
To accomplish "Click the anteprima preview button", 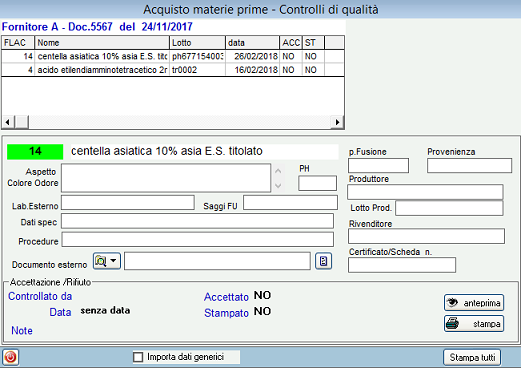I will point(474,303).
